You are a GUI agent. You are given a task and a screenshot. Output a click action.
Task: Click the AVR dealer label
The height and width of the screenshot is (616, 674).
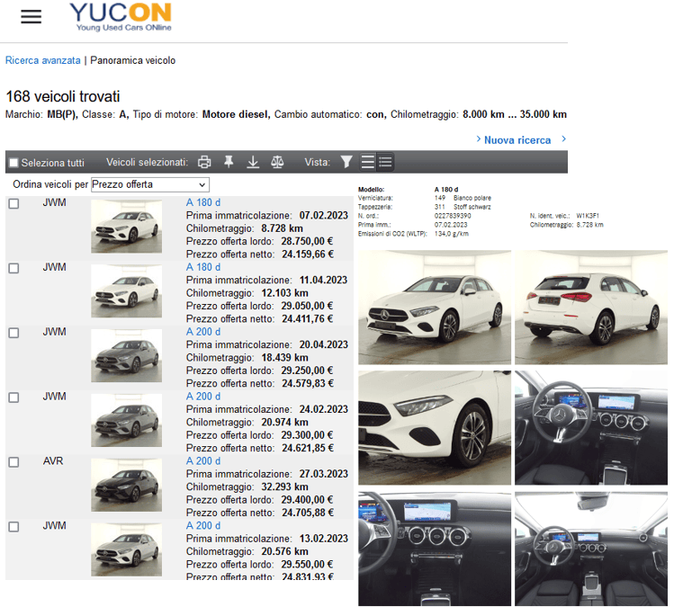point(53,461)
